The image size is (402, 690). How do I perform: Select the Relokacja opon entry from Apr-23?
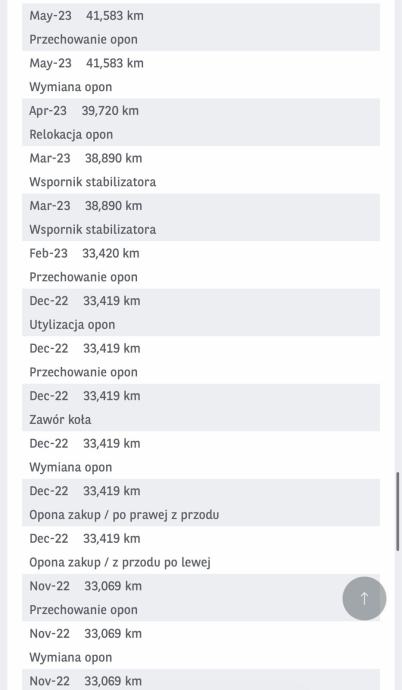(x=201, y=122)
